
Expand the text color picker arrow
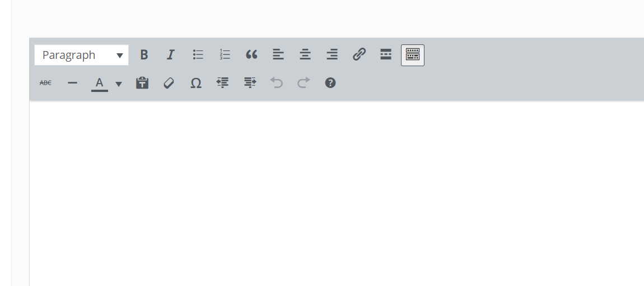pyautogui.click(x=119, y=84)
